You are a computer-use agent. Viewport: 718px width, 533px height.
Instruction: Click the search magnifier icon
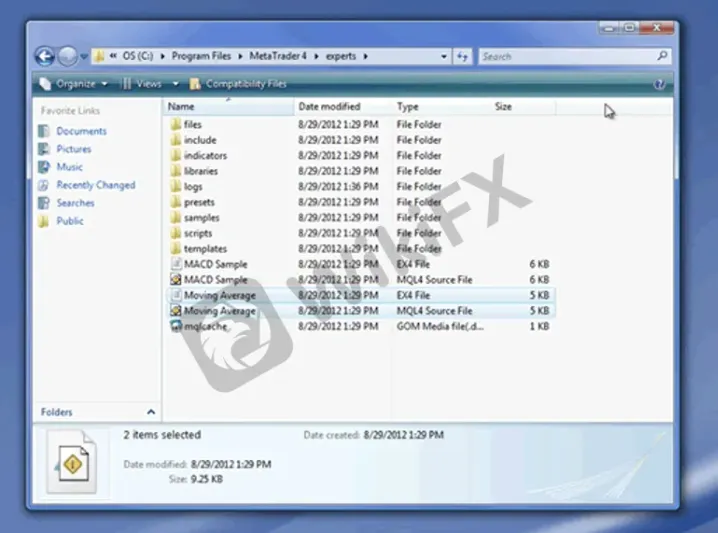[662, 56]
